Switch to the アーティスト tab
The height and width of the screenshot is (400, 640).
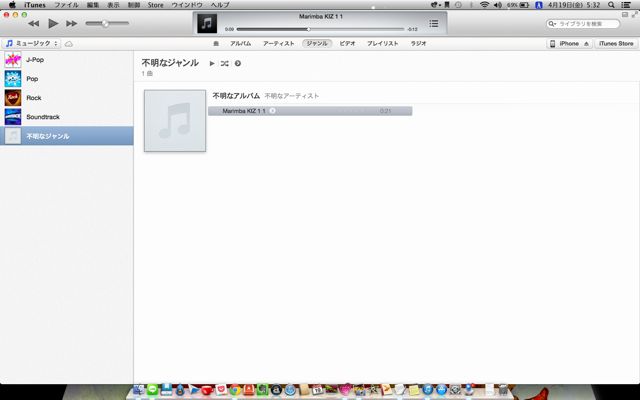point(278,43)
